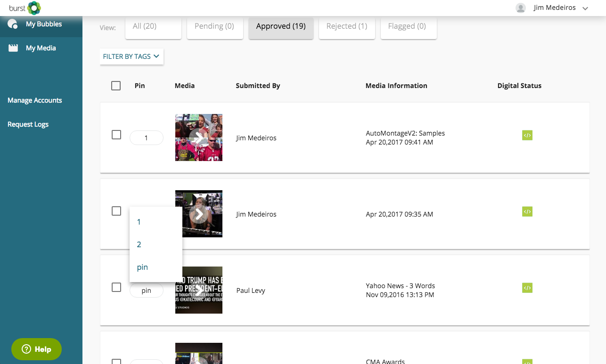Check the Paul Levy row checkbox
This screenshot has height=364, width=606.
[x=116, y=287]
